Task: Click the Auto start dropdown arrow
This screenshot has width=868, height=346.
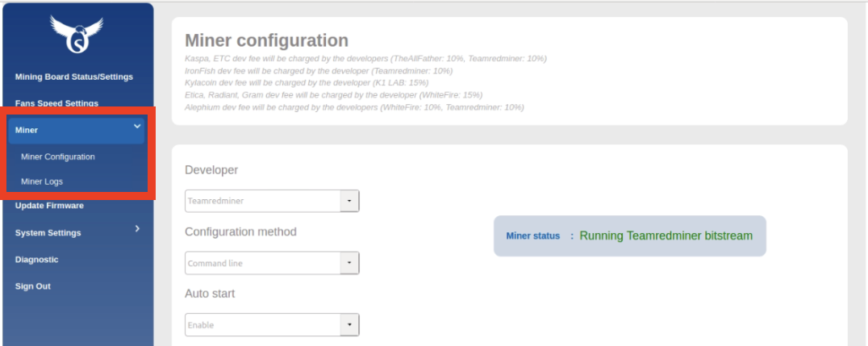Action: 349,325
